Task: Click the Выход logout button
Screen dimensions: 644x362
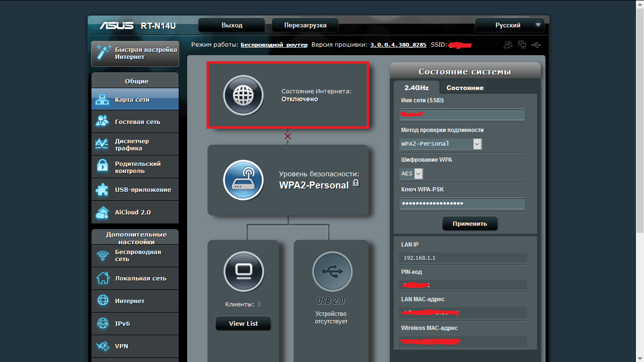Action: 232,25
